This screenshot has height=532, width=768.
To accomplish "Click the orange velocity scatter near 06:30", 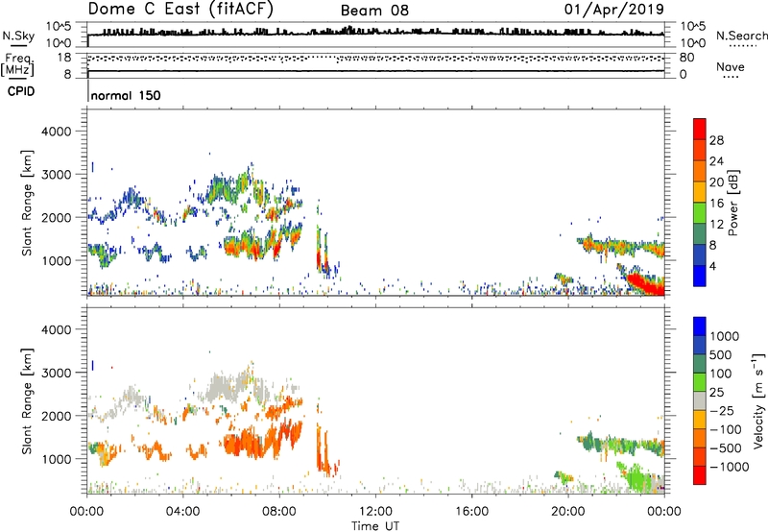I will [245, 445].
